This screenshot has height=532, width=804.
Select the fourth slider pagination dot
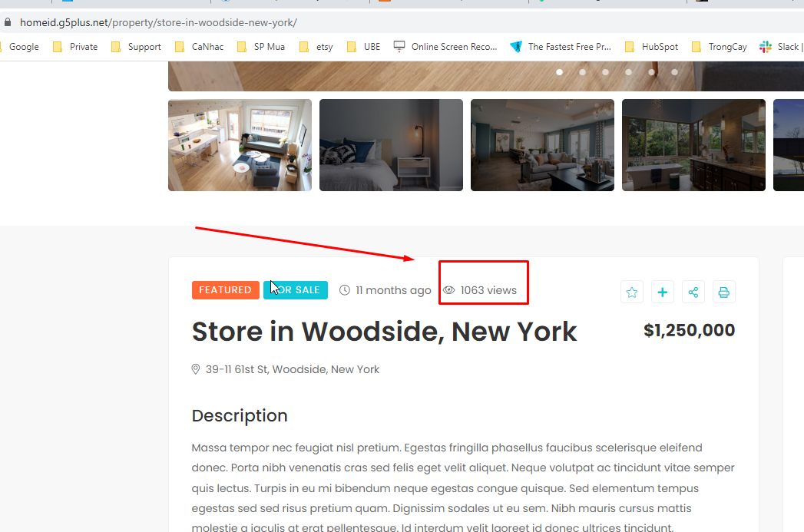coord(629,72)
